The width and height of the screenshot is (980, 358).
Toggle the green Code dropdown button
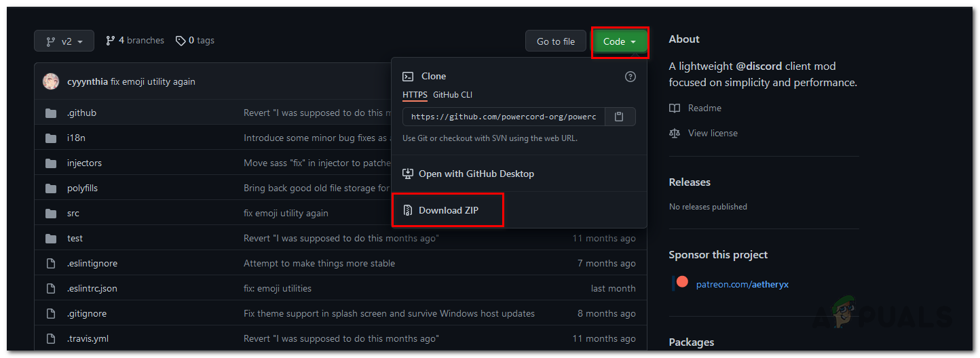click(x=620, y=41)
